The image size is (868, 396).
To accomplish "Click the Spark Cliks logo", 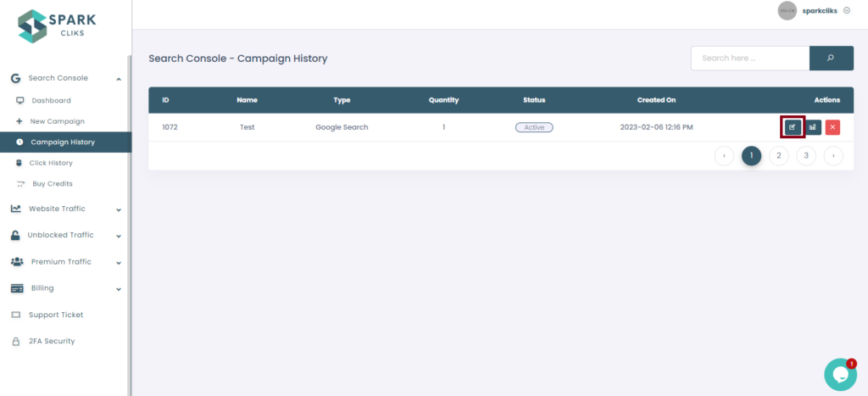I will [x=57, y=25].
